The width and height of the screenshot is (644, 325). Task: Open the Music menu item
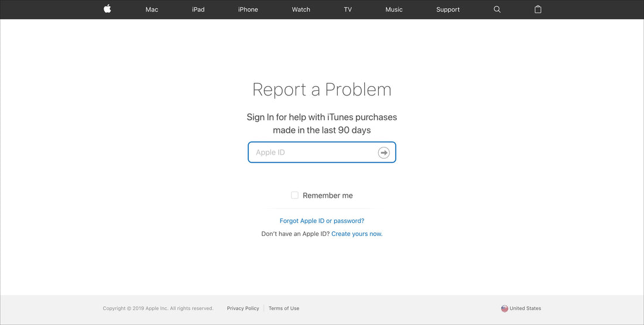(x=394, y=9)
